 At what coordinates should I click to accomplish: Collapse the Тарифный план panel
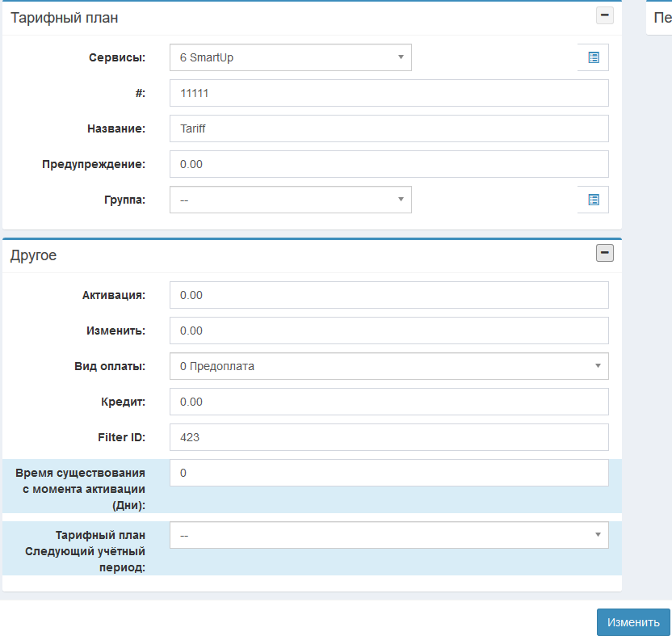pyautogui.click(x=604, y=15)
